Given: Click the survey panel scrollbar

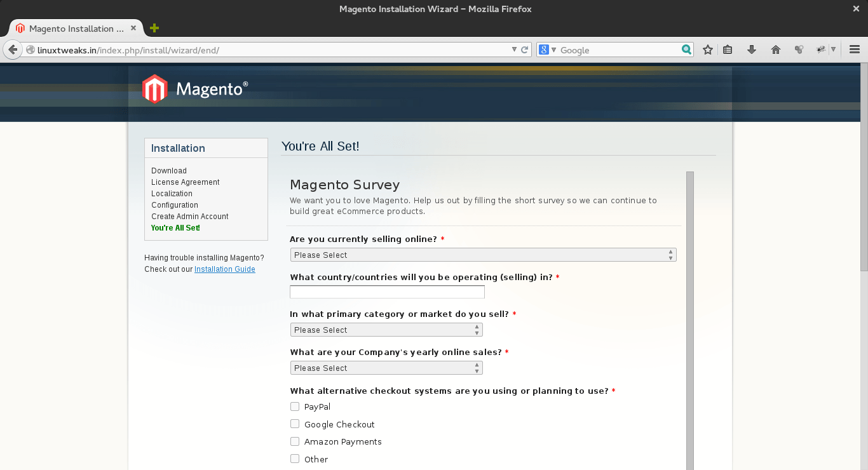Looking at the screenshot, I should (690, 321).
